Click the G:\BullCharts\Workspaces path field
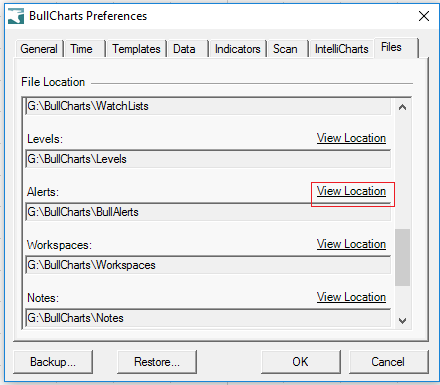The width and height of the screenshot is (440, 385). tap(208, 265)
